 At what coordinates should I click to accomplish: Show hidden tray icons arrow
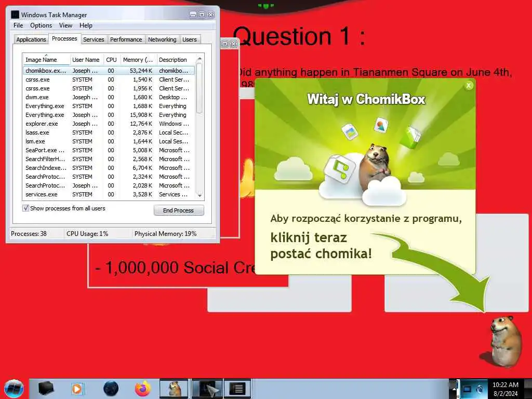tap(454, 389)
